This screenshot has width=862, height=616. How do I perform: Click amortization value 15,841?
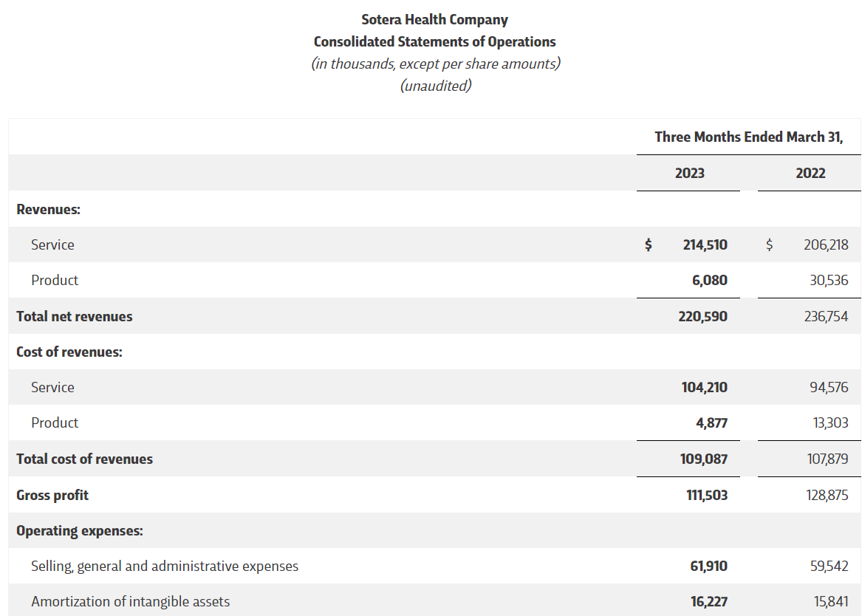click(831, 602)
